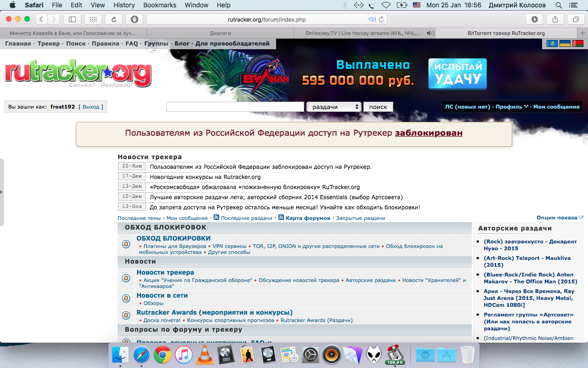Open the Bookmarks menu
The width and height of the screenshot is (588, 368).
pyautogui.click(x=159, y=5)
